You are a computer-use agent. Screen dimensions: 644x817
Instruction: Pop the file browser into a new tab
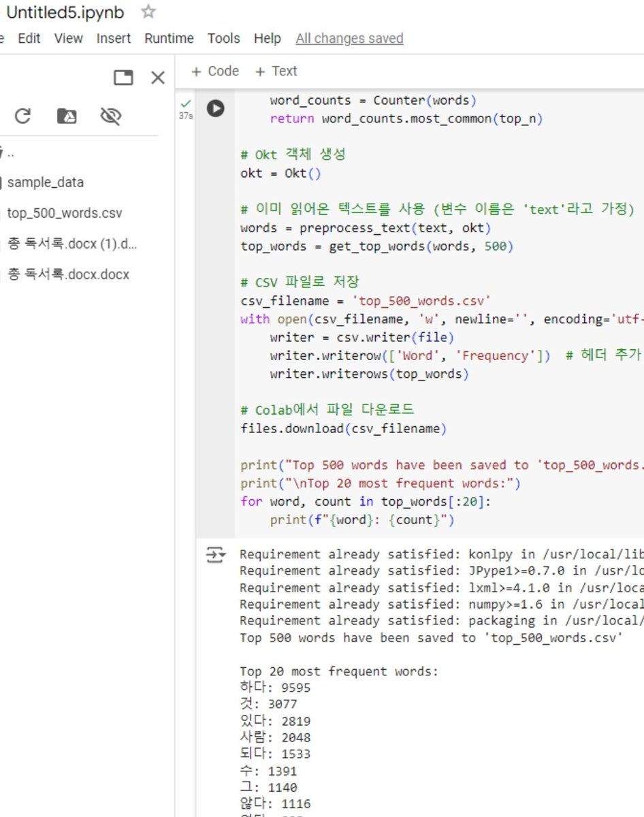(123, 78)
